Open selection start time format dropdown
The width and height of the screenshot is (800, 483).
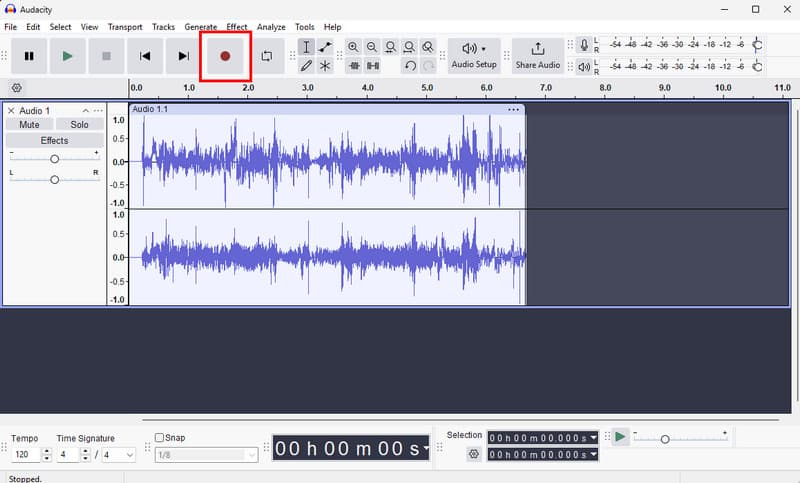click(593, 438)
